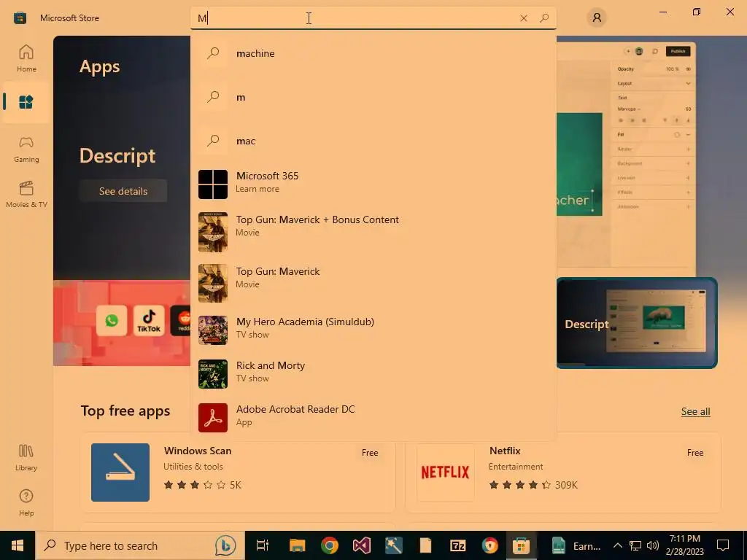Click the Adobe Acrobat red icon

coord(212,418)
